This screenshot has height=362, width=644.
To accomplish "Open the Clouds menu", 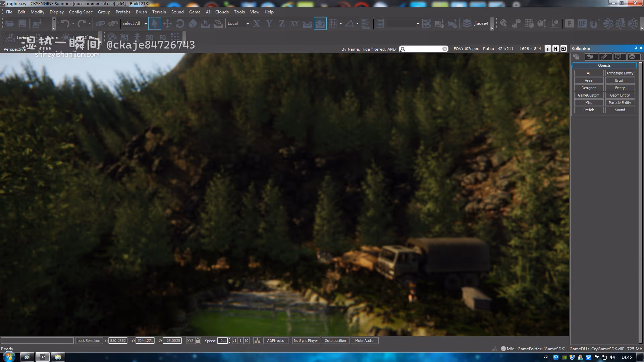I will pos(222,12).
